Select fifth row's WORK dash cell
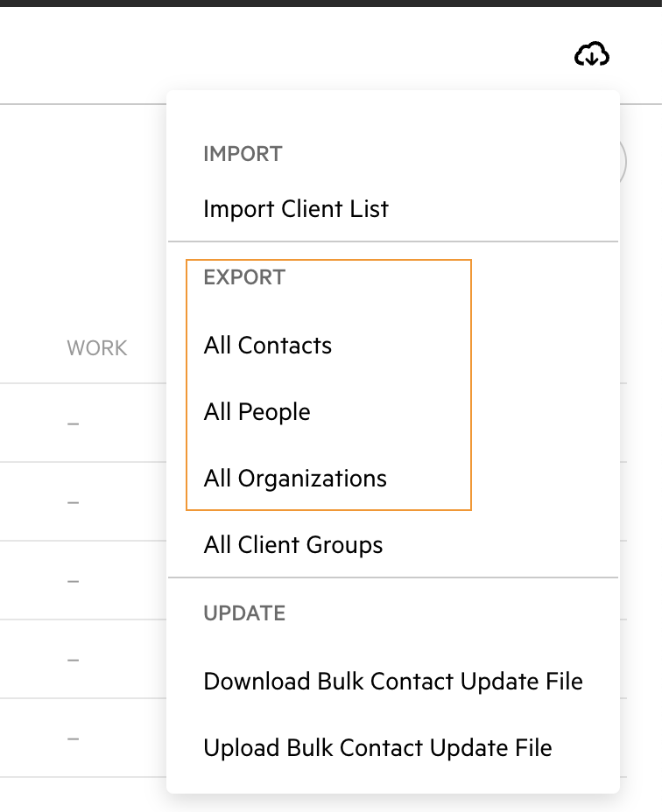 click(73, 738)
